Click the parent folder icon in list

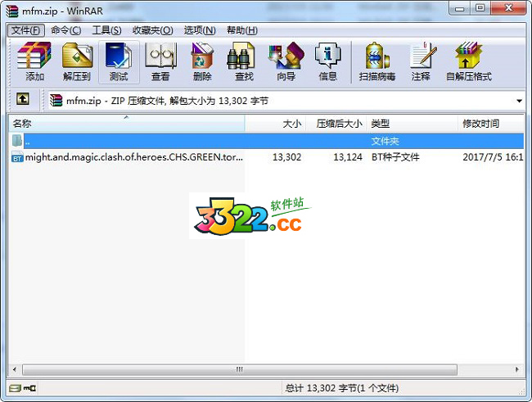[x=17, y=141]
